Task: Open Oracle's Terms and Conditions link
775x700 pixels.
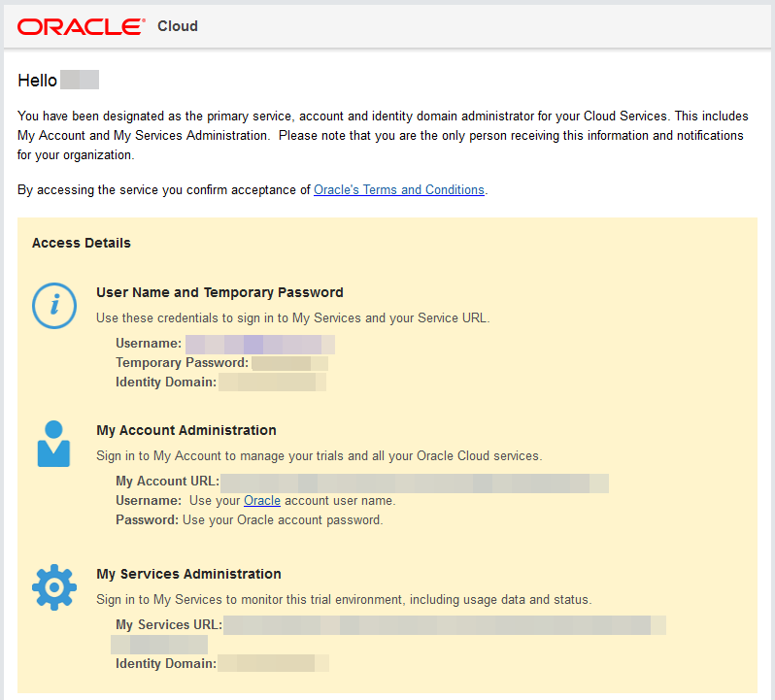Action: point(398,190)
